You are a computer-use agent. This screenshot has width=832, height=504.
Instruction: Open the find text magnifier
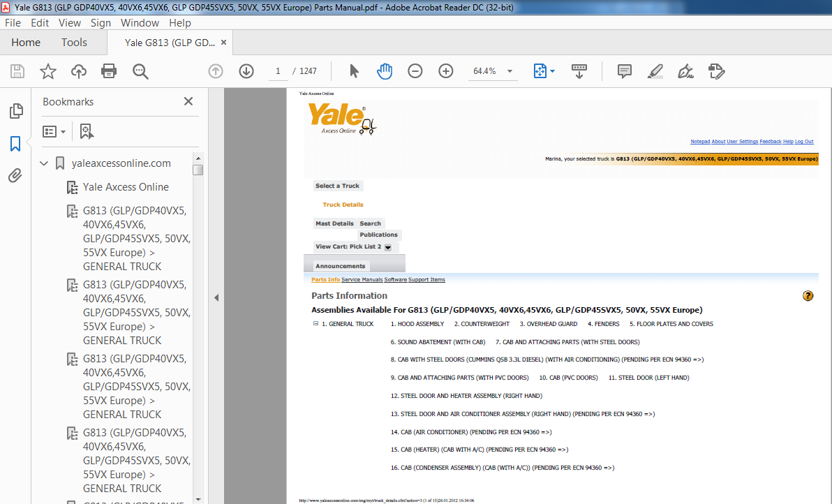coord(140,71)
